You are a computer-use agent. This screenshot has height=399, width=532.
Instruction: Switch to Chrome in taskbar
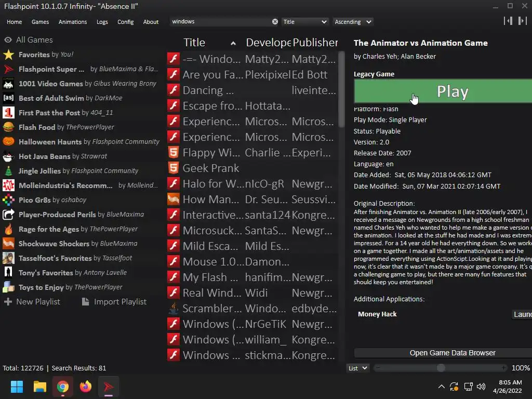coord(63,387)
